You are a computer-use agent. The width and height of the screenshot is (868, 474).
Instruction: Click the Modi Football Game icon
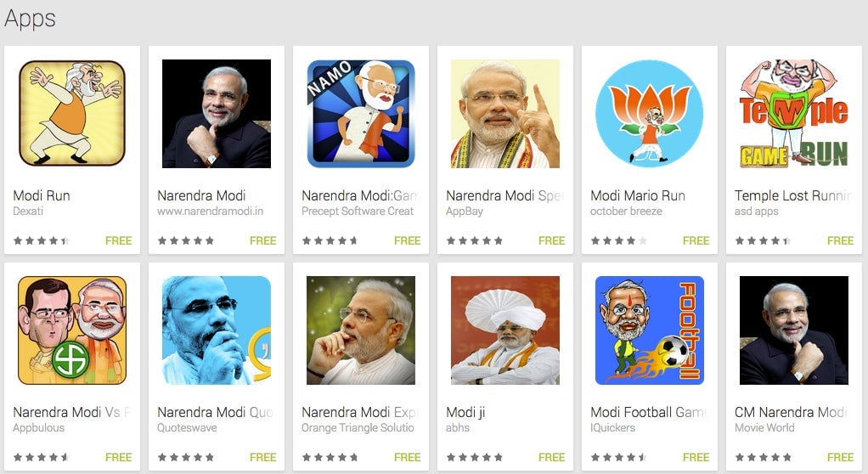coord(650,330)
